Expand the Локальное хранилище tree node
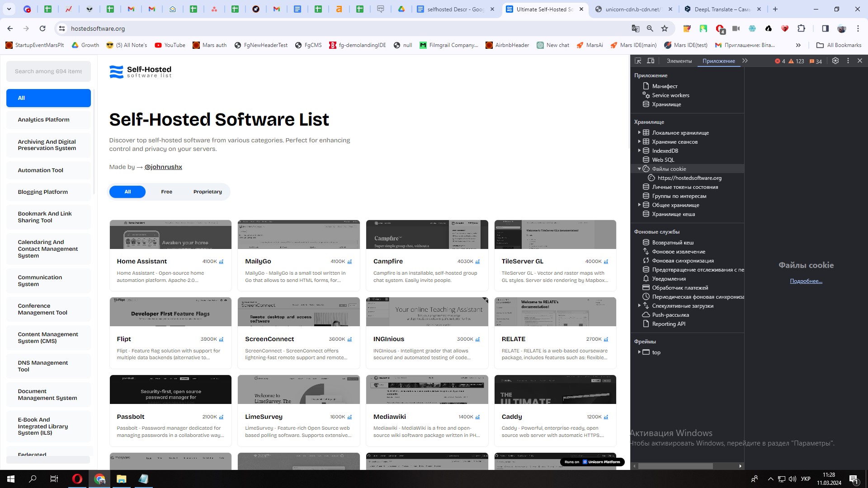Image resolution: width=868 pixels, height=488 pixels. pyautogui.click(x=639, y=132)
